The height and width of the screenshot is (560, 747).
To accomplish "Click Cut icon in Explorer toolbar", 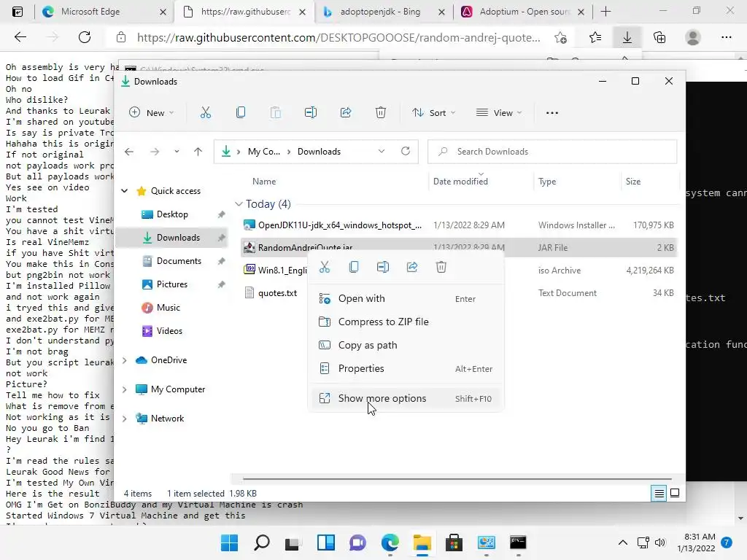I will [x=205, y=113].
